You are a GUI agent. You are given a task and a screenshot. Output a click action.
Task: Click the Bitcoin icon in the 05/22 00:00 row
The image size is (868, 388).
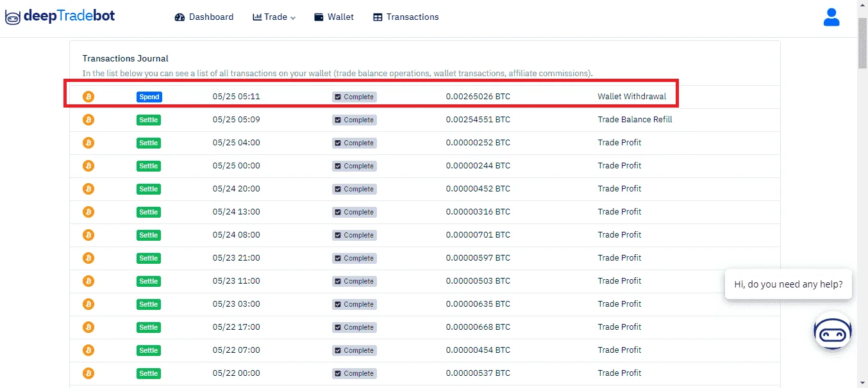(88, 373)
